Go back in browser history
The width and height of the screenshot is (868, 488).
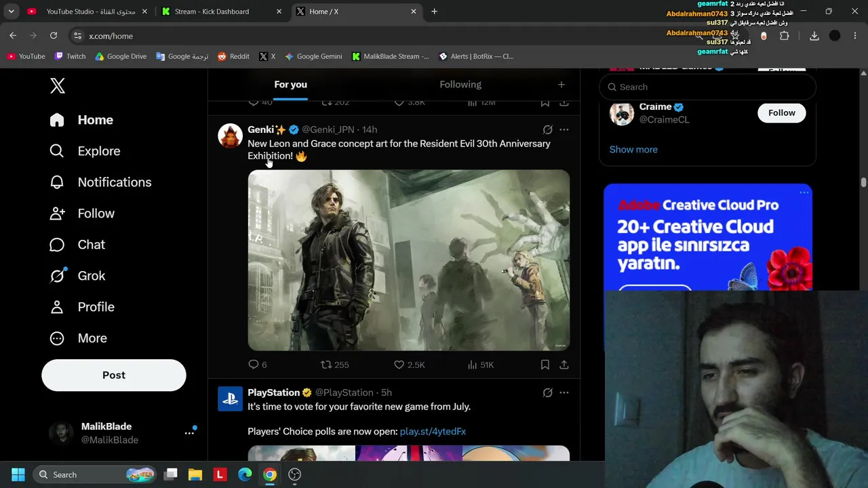(x=13, y=36)
